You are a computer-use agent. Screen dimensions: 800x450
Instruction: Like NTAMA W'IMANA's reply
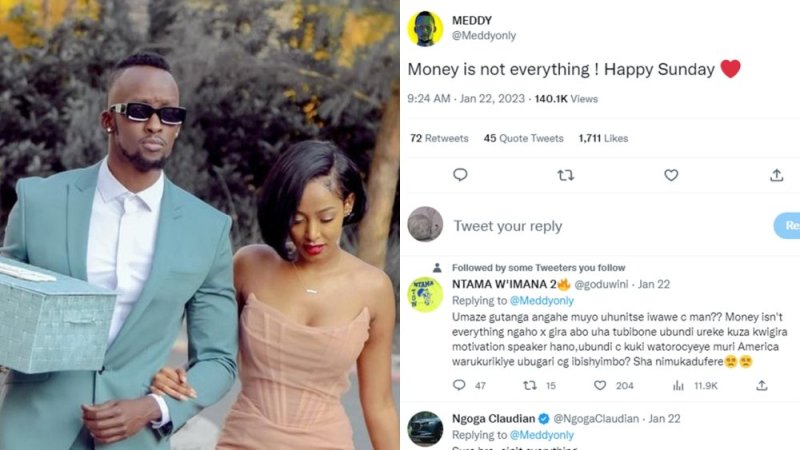[x=600, y=385]
